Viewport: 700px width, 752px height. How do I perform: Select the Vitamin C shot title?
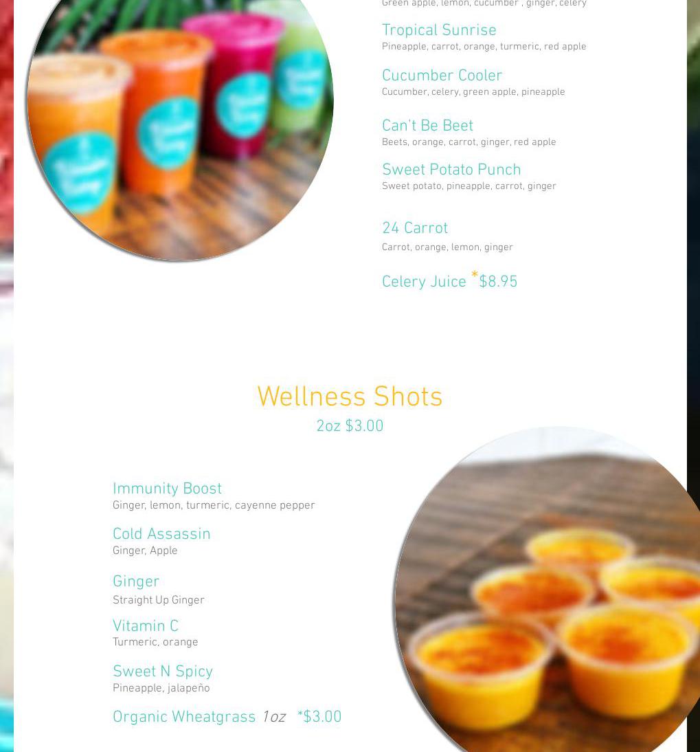[146, 626]
